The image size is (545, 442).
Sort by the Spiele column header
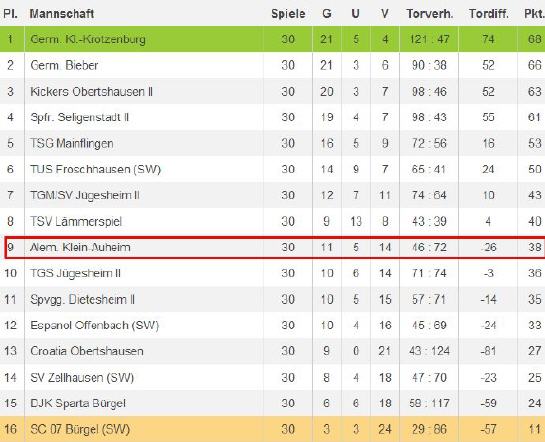288,14
